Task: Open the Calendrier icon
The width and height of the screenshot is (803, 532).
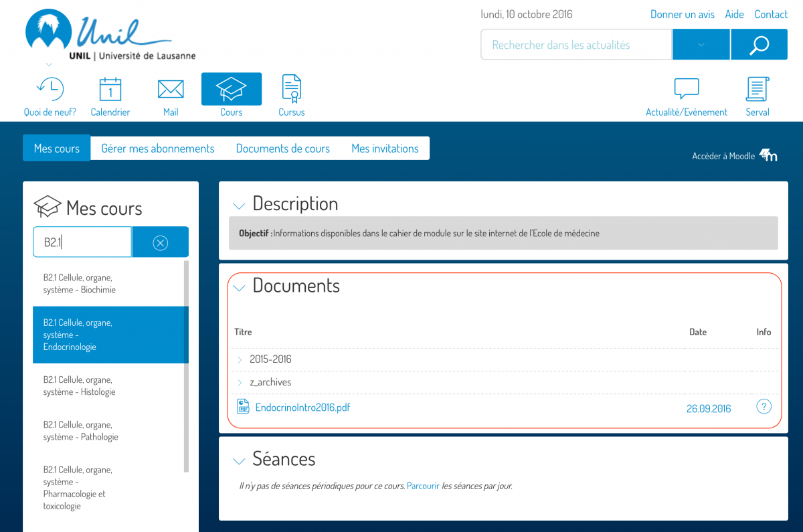Action: pos(110,89)
